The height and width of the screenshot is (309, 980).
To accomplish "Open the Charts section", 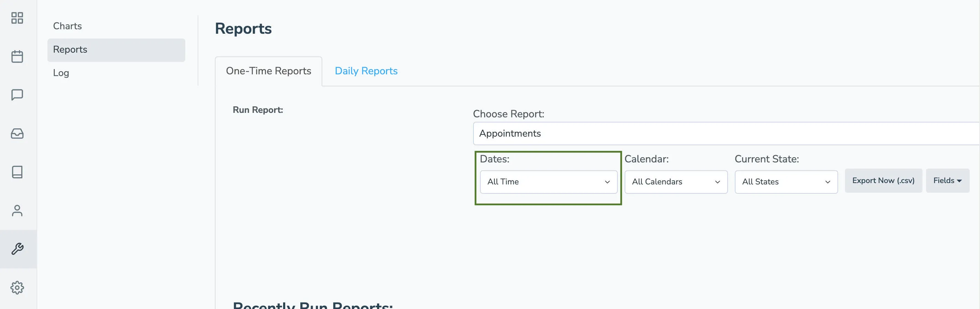I will pos(67,26).
